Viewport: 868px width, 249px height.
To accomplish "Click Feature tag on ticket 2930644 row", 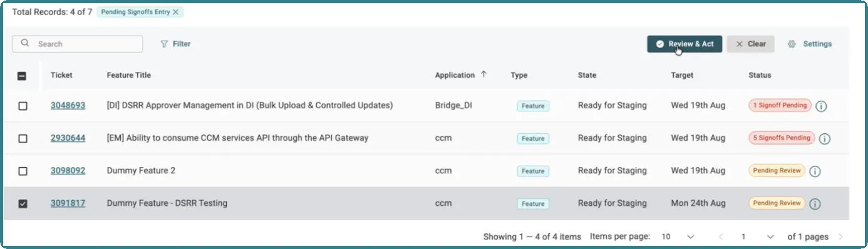I will 533,138.
